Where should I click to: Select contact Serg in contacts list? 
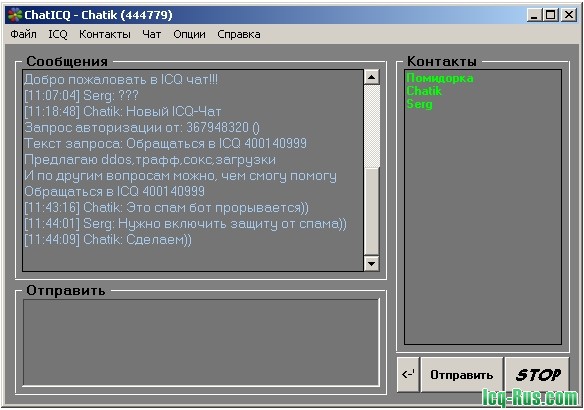[x=419, y=104]
